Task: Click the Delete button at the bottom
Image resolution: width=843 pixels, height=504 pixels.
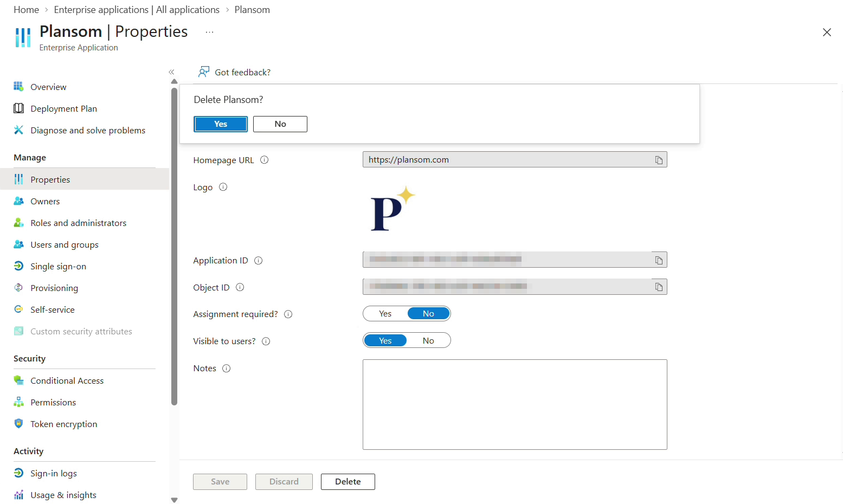Action: [348, 482]
